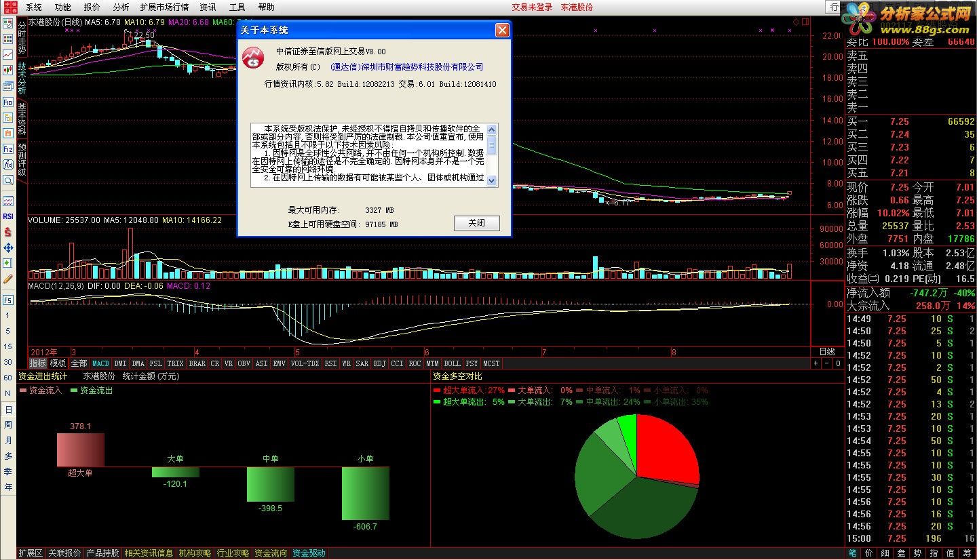
Task: Select 1-minute period in sidebar
Action: [x=8, y=316]
